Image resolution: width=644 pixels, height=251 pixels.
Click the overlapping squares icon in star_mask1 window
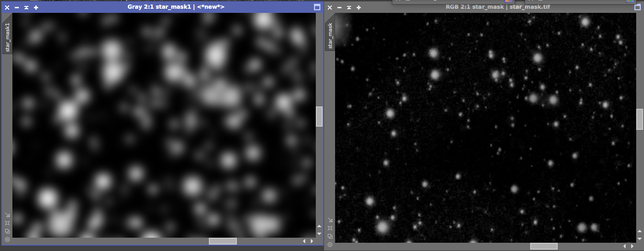click(7, 231)
